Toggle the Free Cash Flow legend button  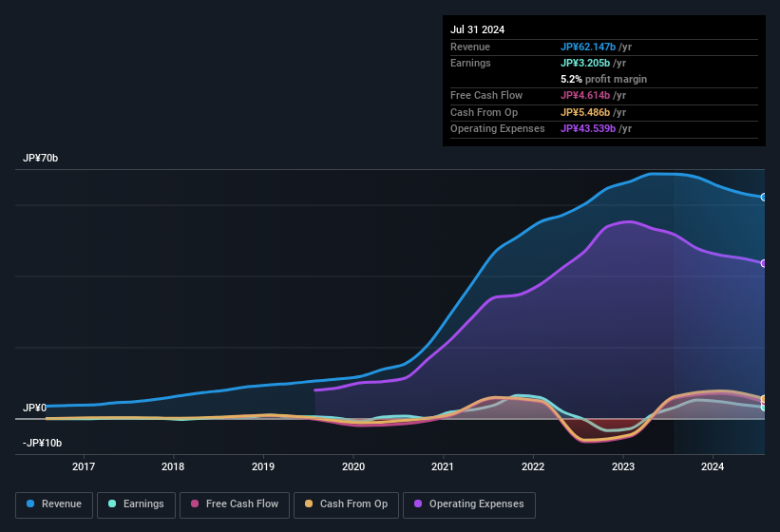coord(235,504)
